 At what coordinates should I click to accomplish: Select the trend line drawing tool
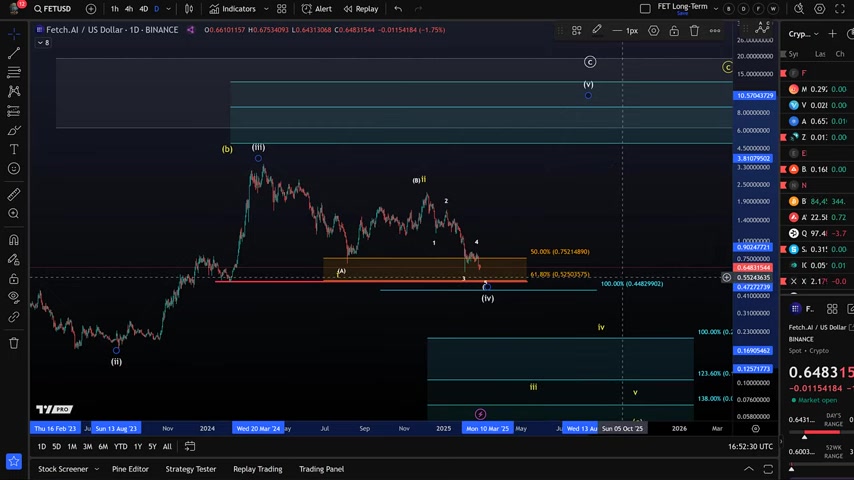click(x=14, y=53)
